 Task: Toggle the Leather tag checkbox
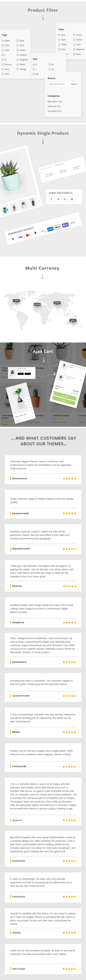pyautogui.click(x=17, y=55)
